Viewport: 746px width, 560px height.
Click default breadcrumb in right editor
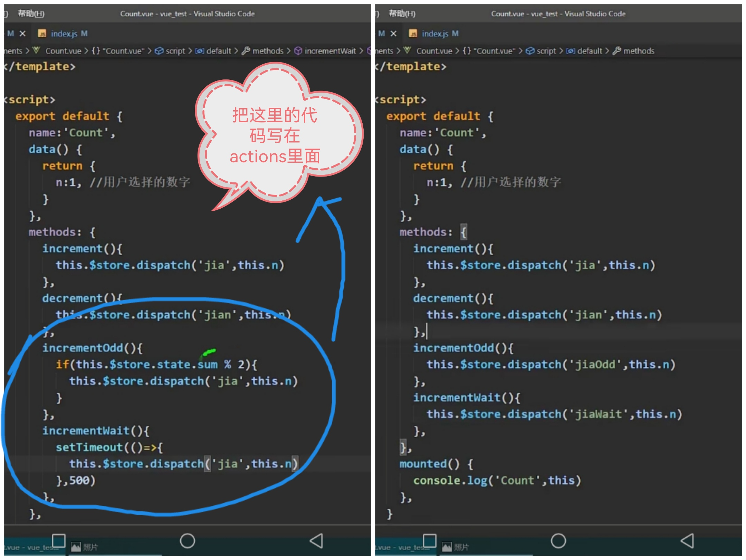589,51
